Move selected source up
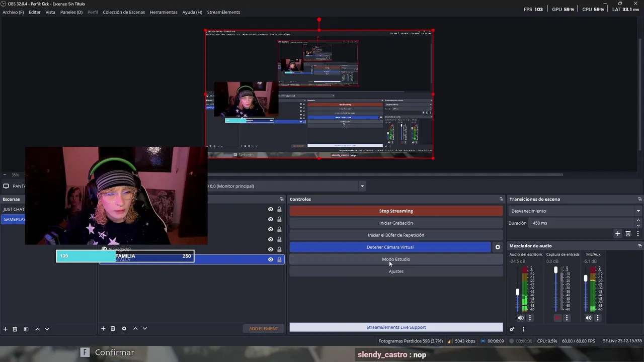Screen dimensions: 644x362 point(135,328)
